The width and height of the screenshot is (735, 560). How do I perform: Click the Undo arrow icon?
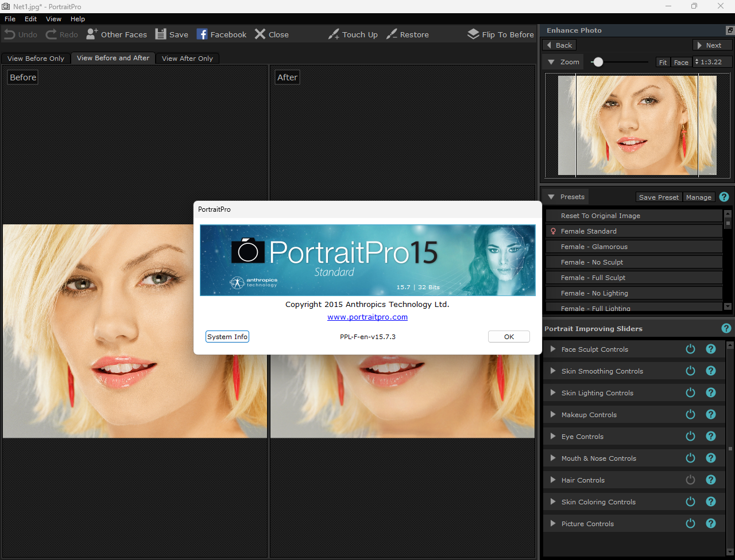pos(10,34)
